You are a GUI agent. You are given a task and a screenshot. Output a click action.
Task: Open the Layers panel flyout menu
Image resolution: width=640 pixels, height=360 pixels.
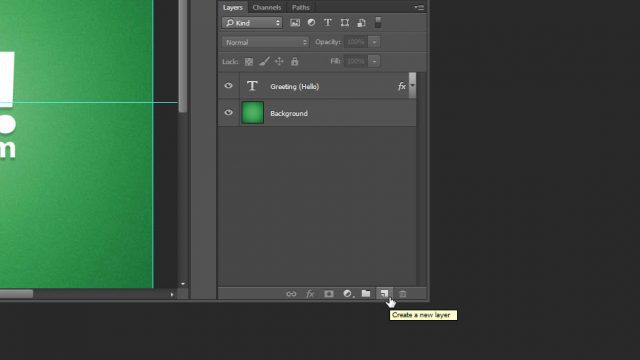(419, 7)
